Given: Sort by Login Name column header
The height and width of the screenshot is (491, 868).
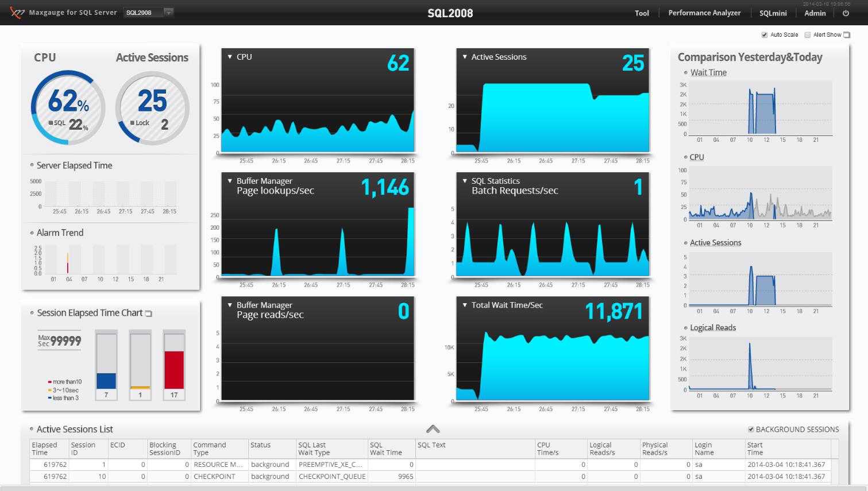Looking at the screenshot, I should 719,449.
